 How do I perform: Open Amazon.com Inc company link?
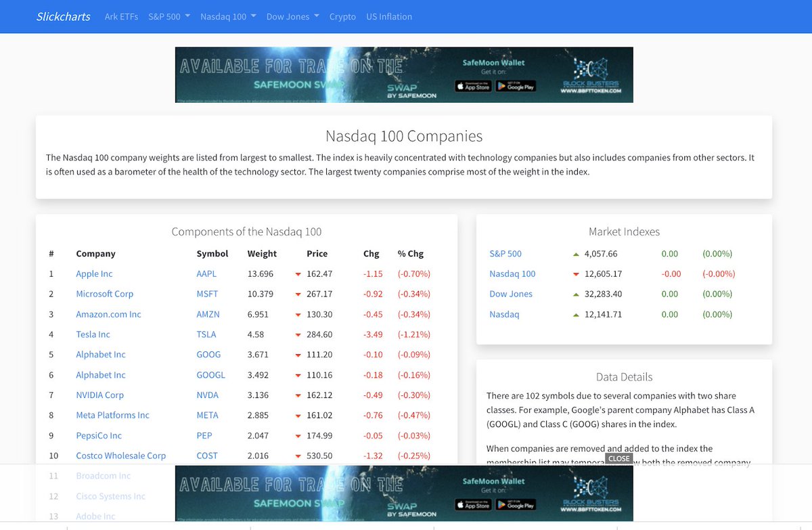tap(108, 314)
